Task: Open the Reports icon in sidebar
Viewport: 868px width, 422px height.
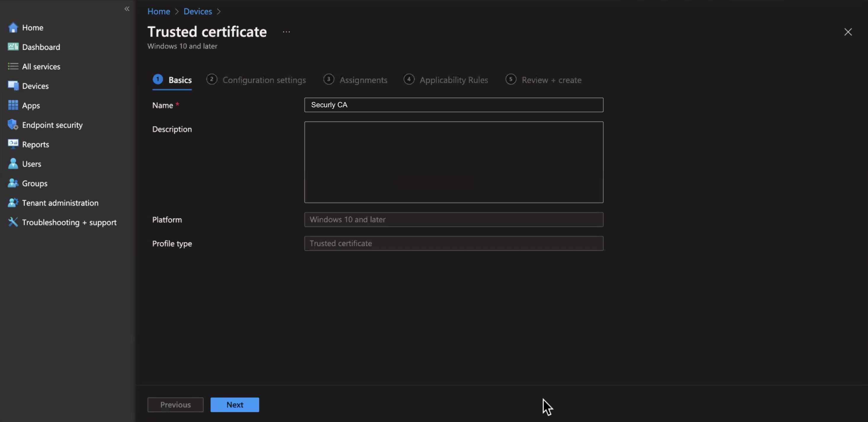Action: [13, 144]
